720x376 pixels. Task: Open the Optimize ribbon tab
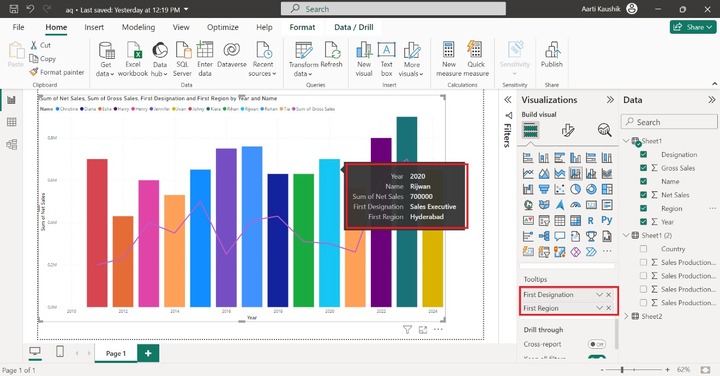coord(223,27)
